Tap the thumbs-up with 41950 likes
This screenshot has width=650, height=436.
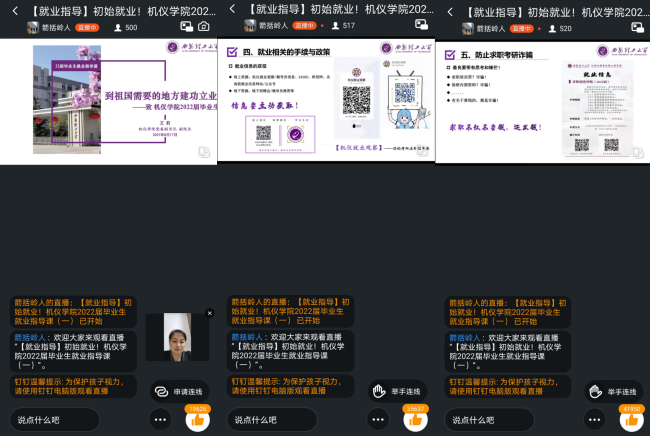631,420
